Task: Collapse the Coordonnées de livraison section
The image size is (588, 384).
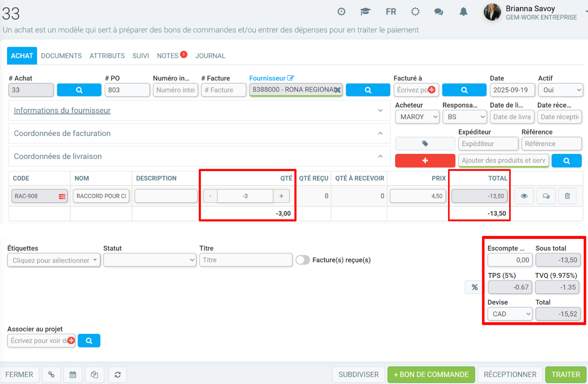Action: coord(380,156)
